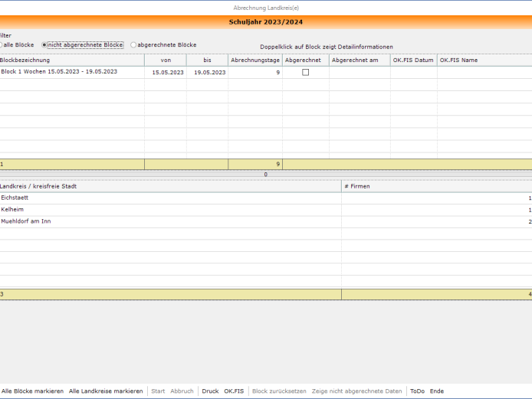Select the Kelheim district row

(x=266, y=210)
